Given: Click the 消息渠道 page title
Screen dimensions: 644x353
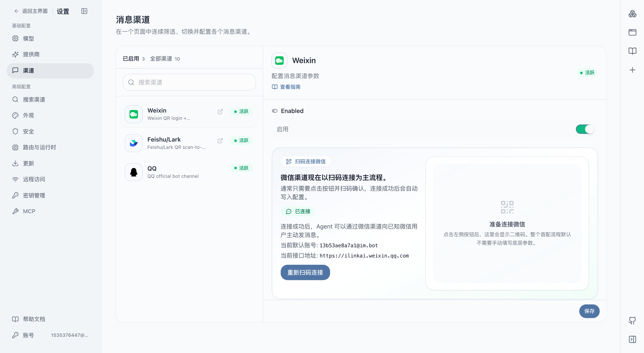Looking at the screenshot, I should [x=133, y=20].
